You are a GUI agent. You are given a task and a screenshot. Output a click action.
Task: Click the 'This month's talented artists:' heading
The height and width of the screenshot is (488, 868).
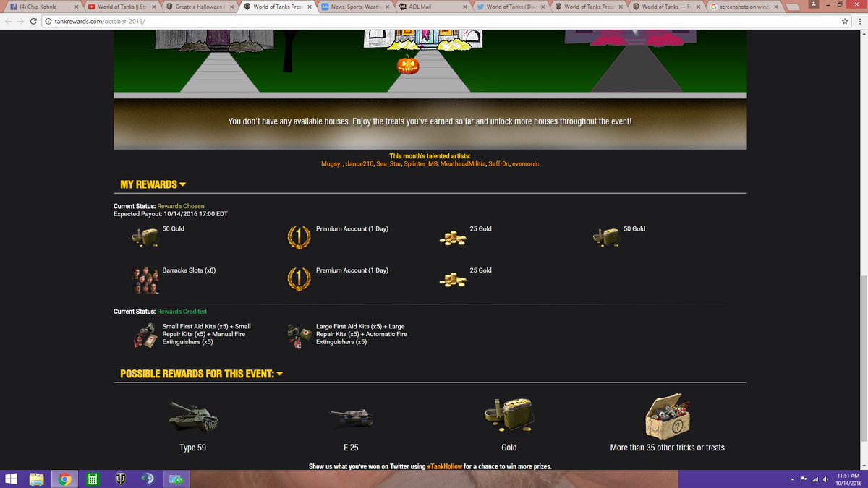[x=430, y=156]
